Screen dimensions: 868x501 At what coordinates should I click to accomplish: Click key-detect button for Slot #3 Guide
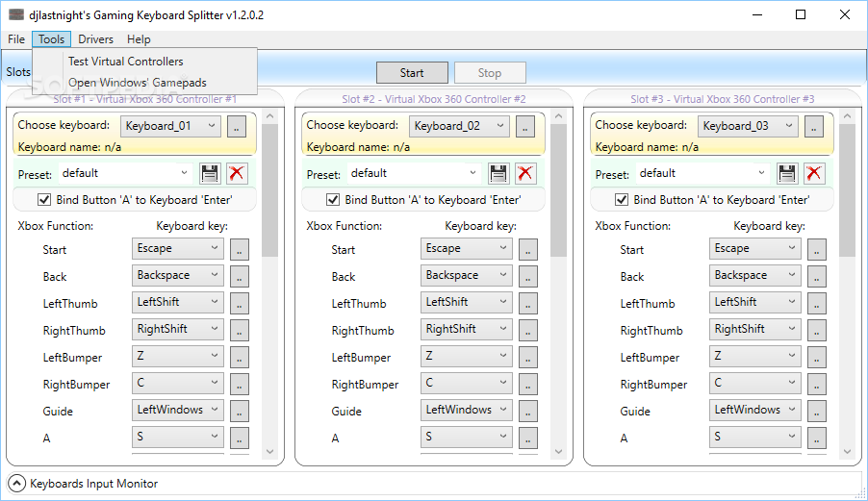pyautogui.click(x=817, y=411)
